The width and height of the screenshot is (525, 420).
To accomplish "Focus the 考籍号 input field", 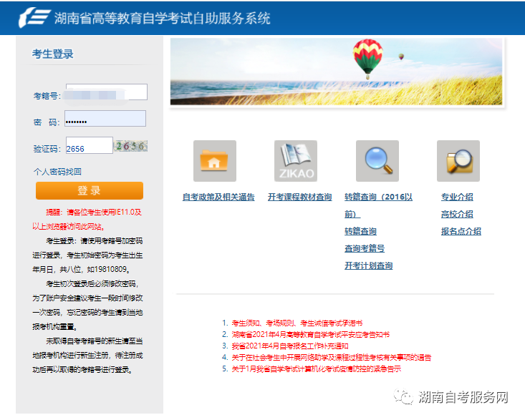I will coord(106,92).
